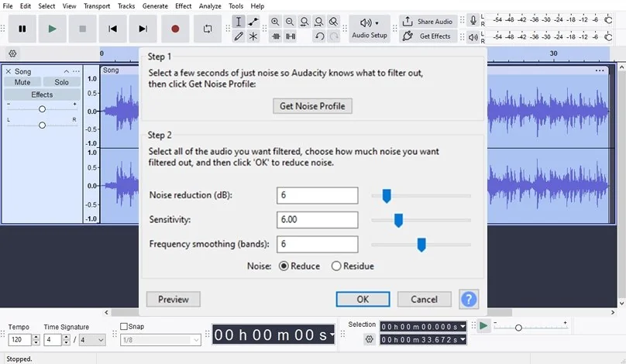Toggle the Loop playback icon
Screen dimensions: 626x364
click(207, 29)
